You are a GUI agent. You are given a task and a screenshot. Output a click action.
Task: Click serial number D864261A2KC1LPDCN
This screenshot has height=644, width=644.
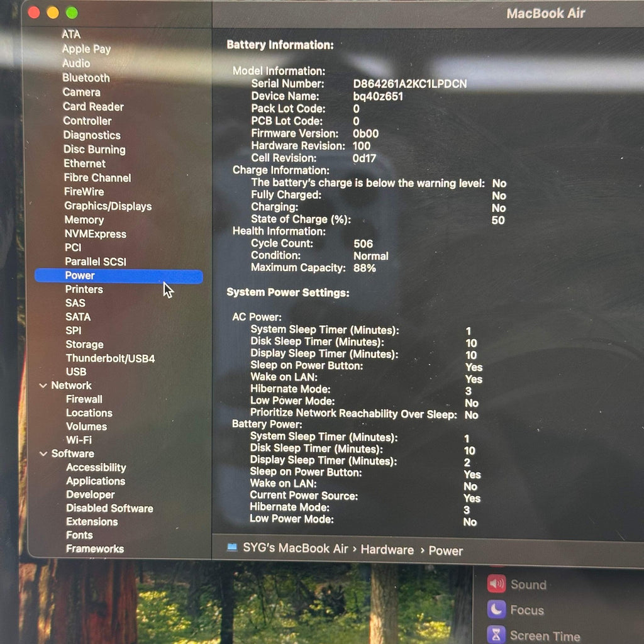pos(410,84)
